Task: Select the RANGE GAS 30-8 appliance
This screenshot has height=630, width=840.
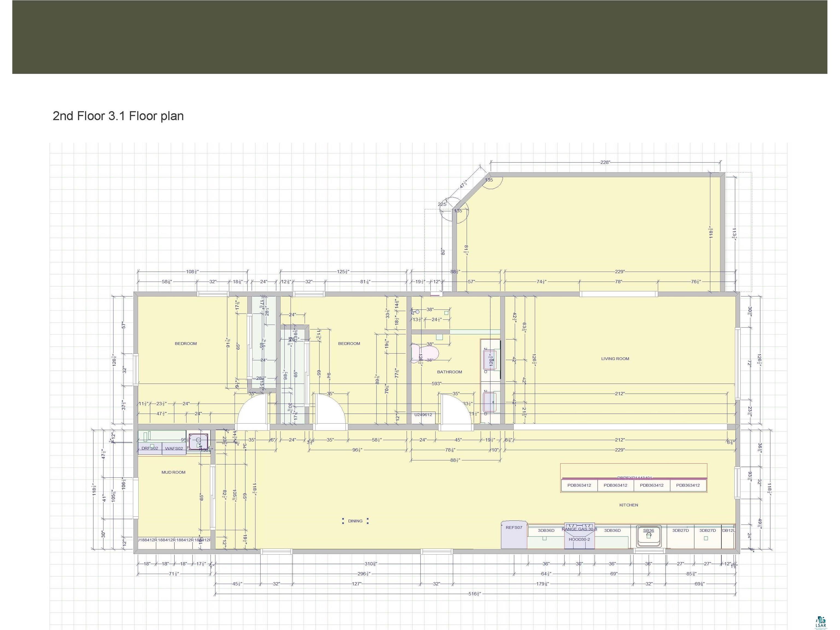Action: click(579, 529)
